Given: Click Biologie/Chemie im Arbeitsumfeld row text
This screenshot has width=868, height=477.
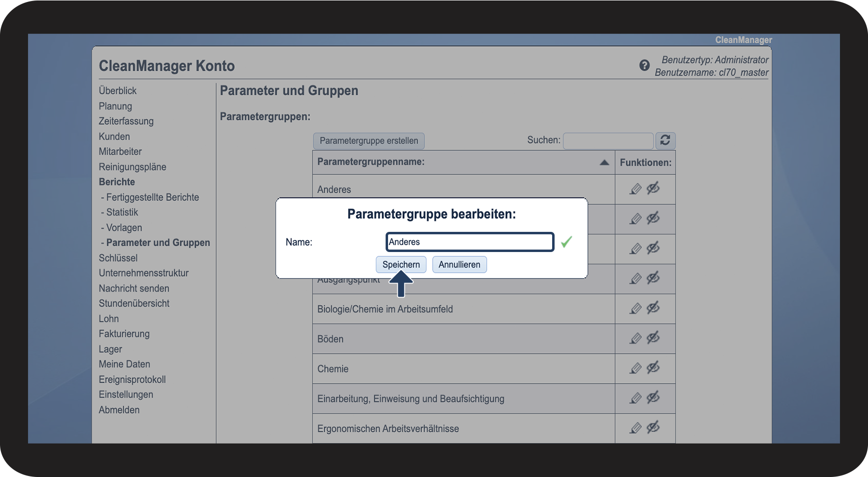Looking at the screenshot, I should pos(385,309).
